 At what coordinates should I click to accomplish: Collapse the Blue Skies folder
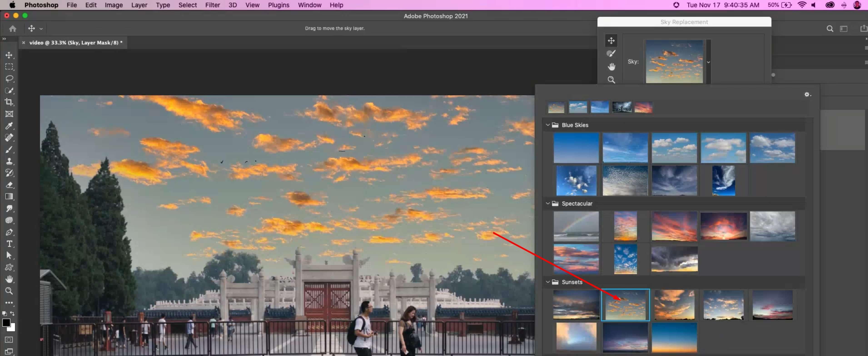(x=547, y=125)
